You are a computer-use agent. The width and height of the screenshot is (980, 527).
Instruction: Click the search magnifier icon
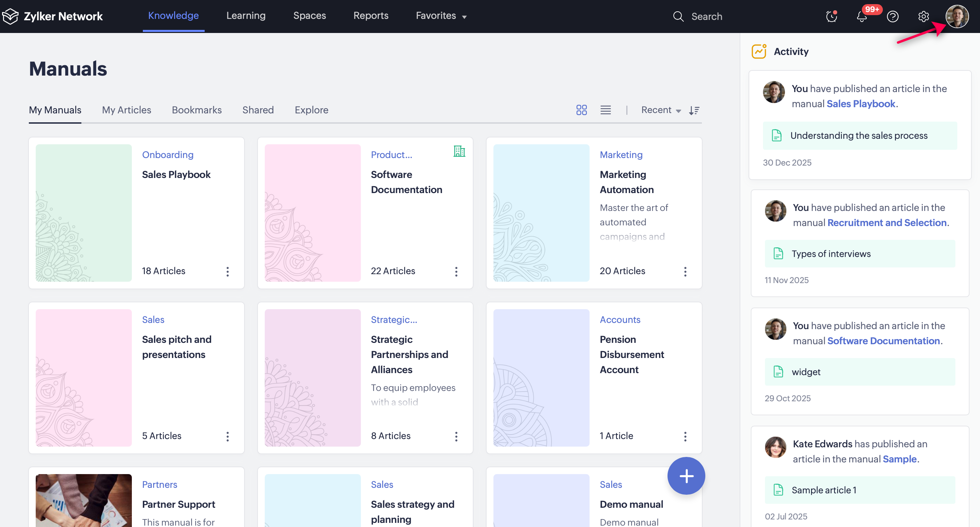coord(678,16)
